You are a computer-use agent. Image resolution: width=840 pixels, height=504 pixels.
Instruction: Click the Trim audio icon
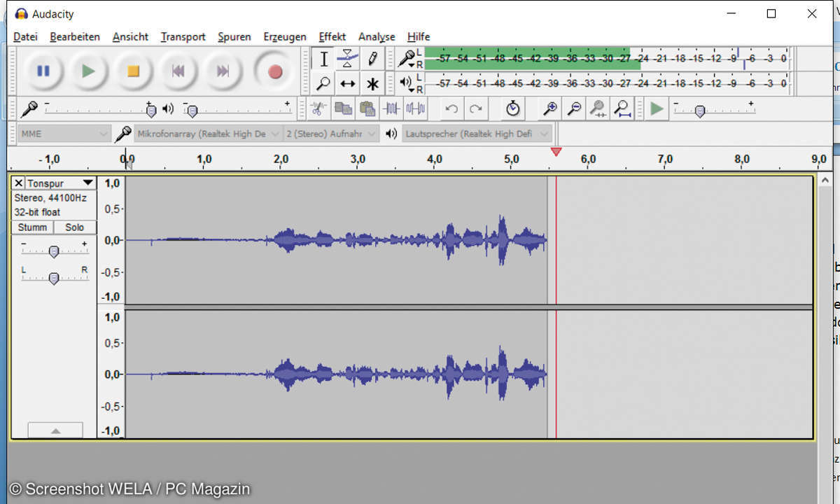pyautogui.click(x=391, y=108)
